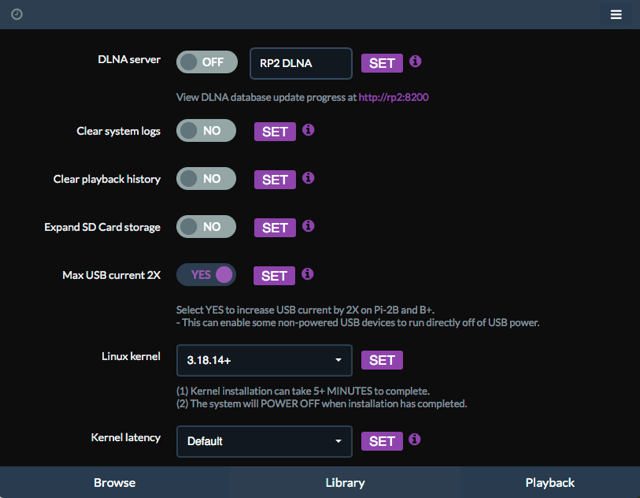Toggle Clear system logs switch
Image resolution: width=640 pixels, height=498 pixels.
(x=206, y=131)
